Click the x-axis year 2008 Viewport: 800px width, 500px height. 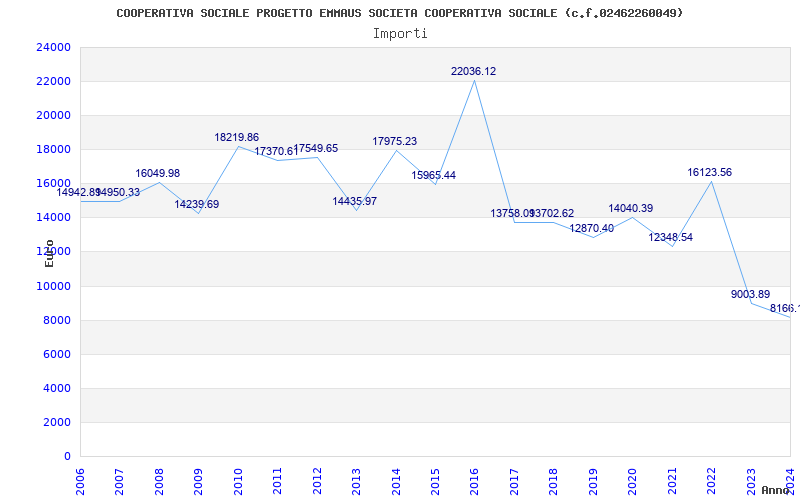pos(159,481)
